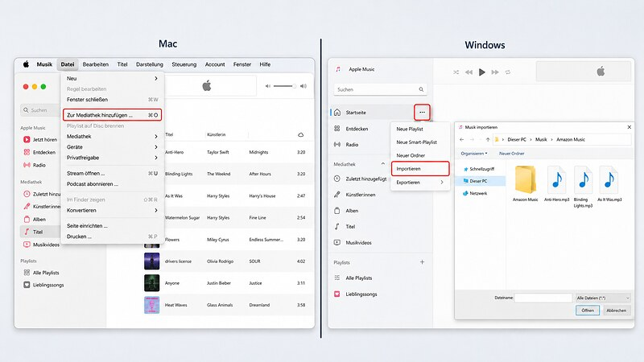Image resolution: width=644 pixels, height=362 pixels.
Task: Open the Hilfe menu on Mac
Action: 265,64
